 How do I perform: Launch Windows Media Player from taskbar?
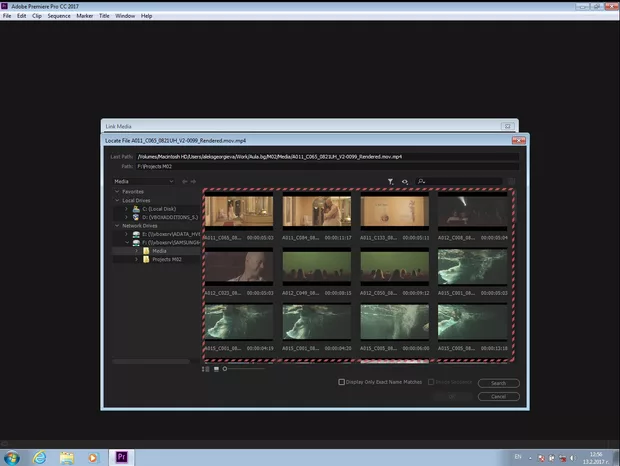click(93, 456)
